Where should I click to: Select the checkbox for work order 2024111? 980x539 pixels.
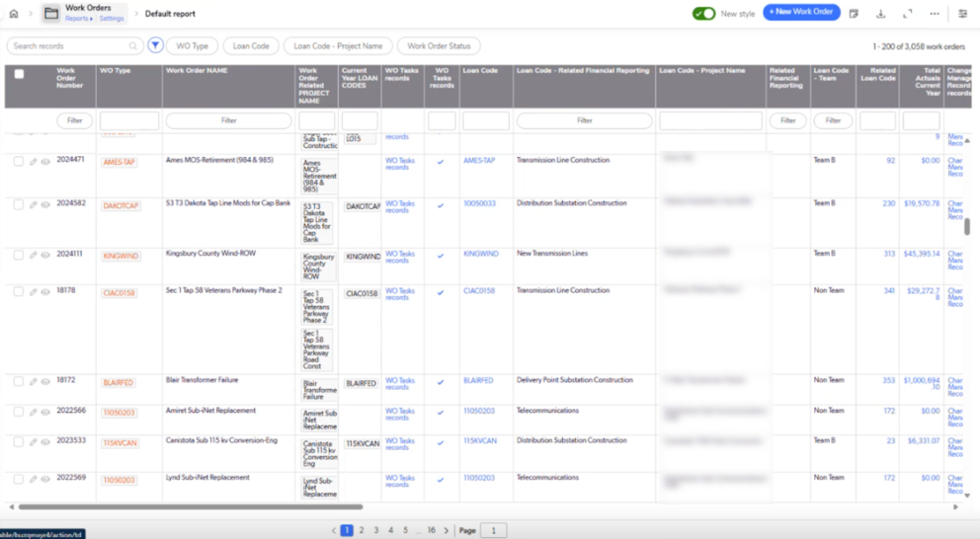pyautogui.click(x=19, y=255)
